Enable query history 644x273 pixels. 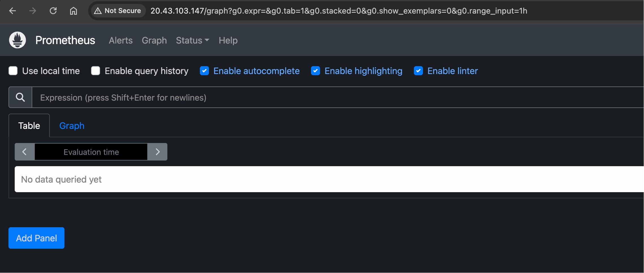96,71
